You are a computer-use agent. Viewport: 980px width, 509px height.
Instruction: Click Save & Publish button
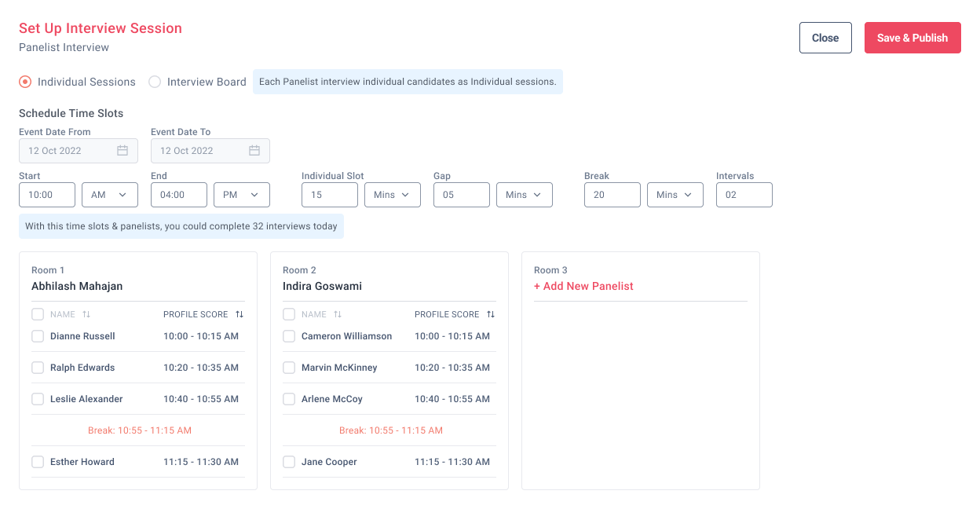click(x=912, y=38)
